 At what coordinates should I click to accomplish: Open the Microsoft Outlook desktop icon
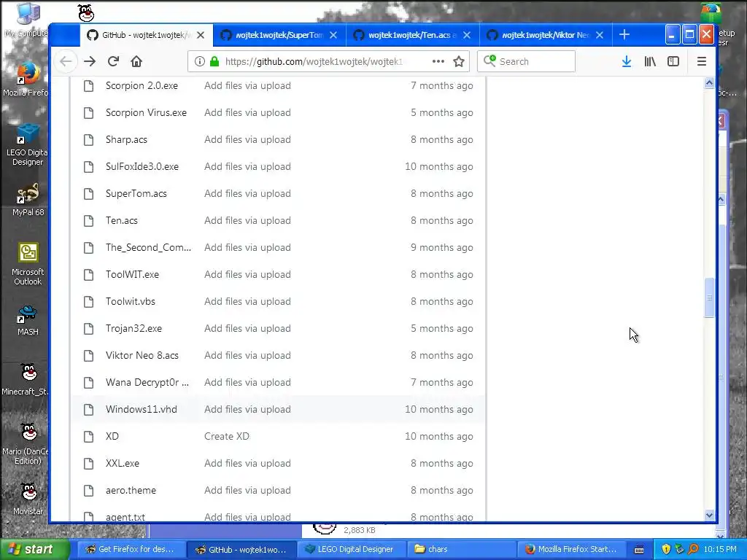coord(28,264)
